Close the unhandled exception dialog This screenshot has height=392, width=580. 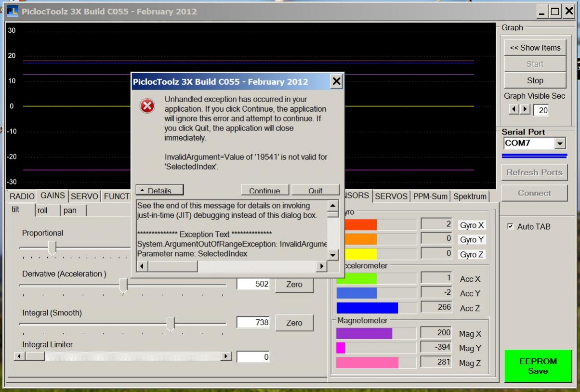click(336, 81)
